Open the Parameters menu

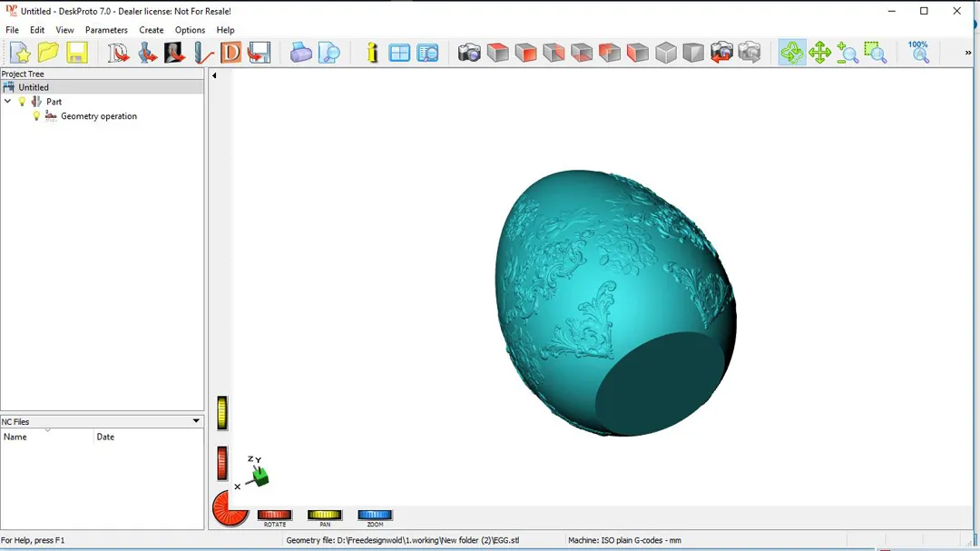[106, 30]
